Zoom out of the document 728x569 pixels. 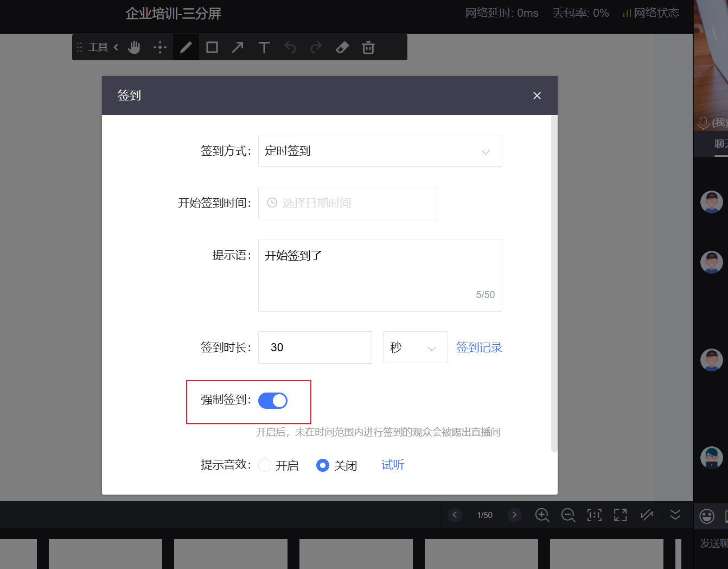[568, 515]
